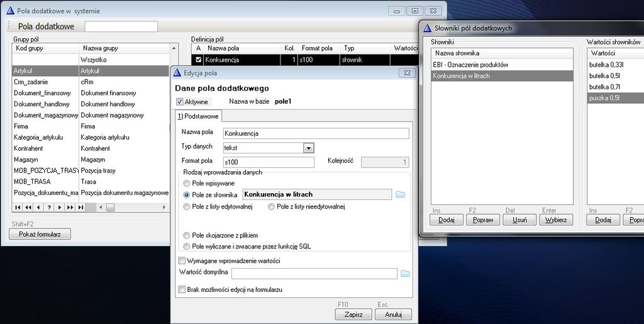This screenshot has width=644, height=324.
Task: Click blue triangle icon in Słowniki pól dodatkowych title bar
Action: pyautogui.click(x=428, y=28)
